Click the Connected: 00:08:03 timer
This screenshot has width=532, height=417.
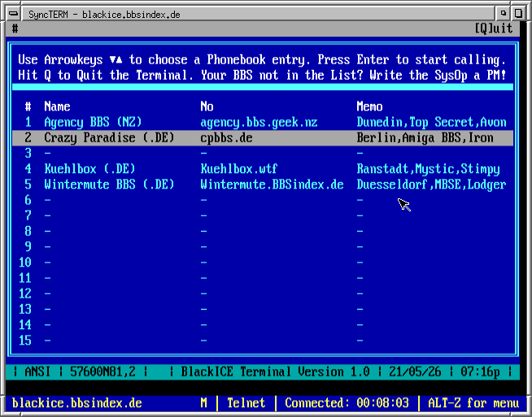point(347,403)
